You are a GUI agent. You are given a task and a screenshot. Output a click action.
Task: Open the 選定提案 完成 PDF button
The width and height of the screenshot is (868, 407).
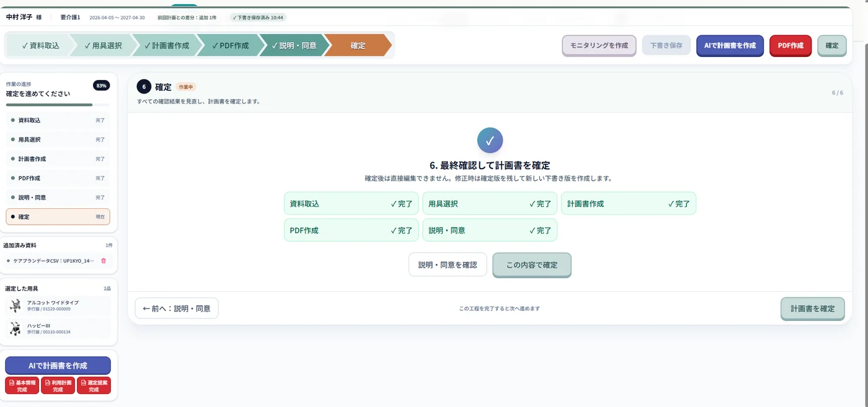[x=94, y=386]
